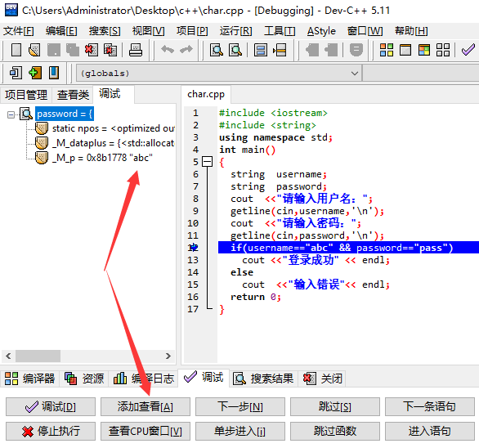The image size is (479, 448).
Task: Click the Undo arrow icon
Action: [168, 50]
